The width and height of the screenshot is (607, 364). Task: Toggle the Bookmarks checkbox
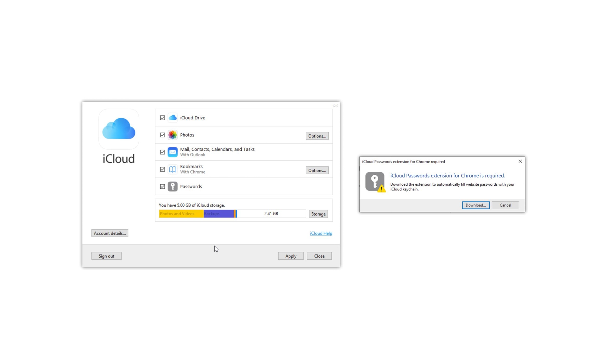click(162, 169)
